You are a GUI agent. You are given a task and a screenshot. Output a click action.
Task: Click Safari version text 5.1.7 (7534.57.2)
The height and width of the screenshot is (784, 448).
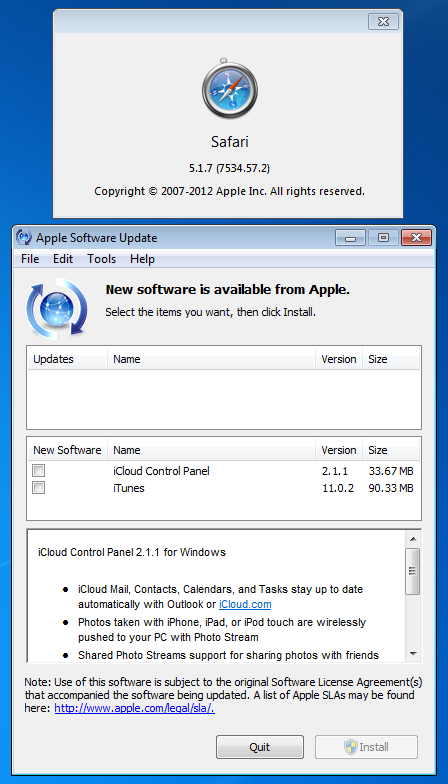point(230,168)
